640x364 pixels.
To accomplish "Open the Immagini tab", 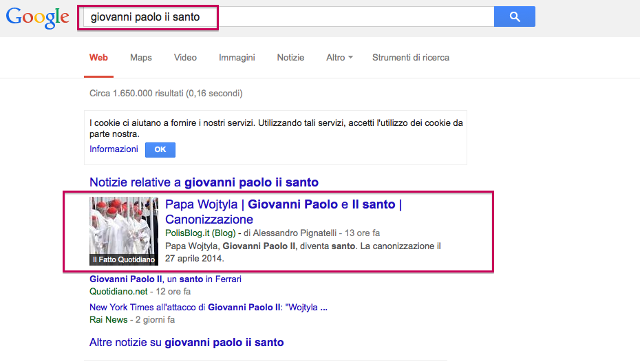I will 237,58.
